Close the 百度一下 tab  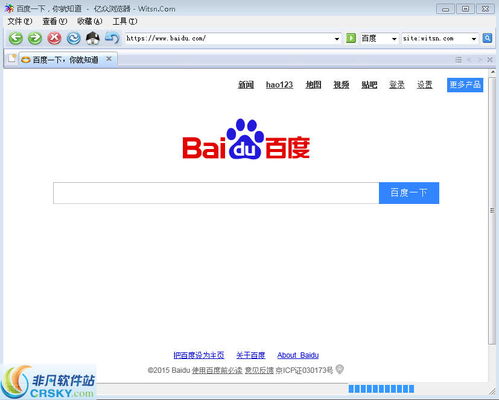[109, 59]
